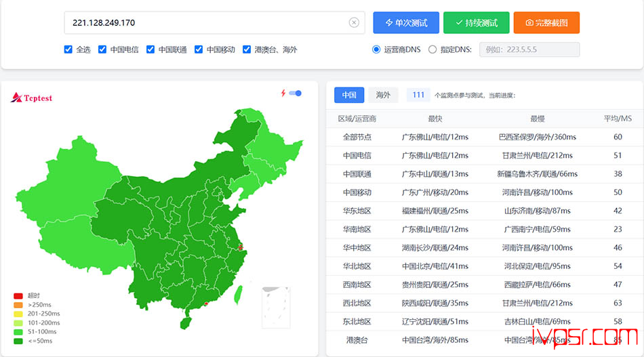
Task: Click the 平均/MS column header
Action: click(x=618, y=119)
